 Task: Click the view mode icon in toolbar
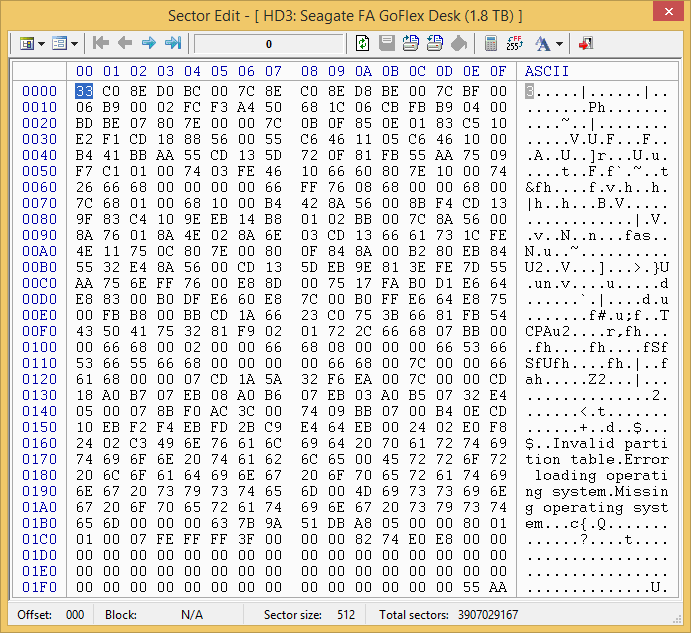coord(26,44)
